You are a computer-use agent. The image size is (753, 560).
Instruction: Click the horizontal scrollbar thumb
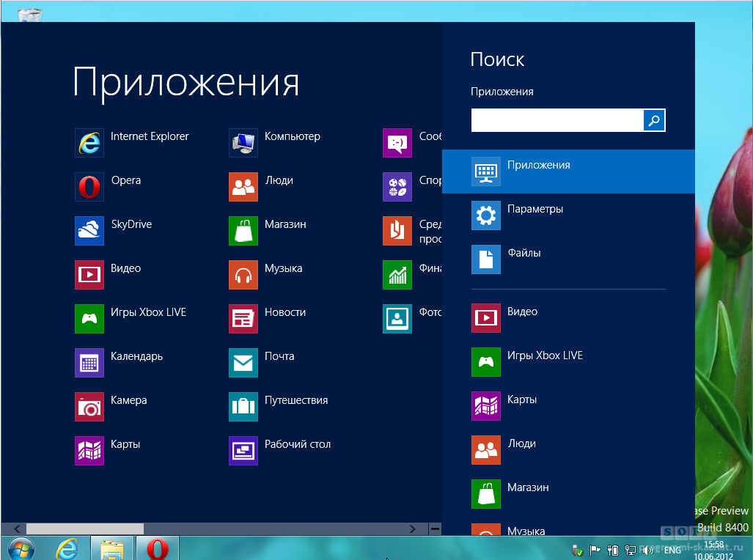[x=85, y=528]
